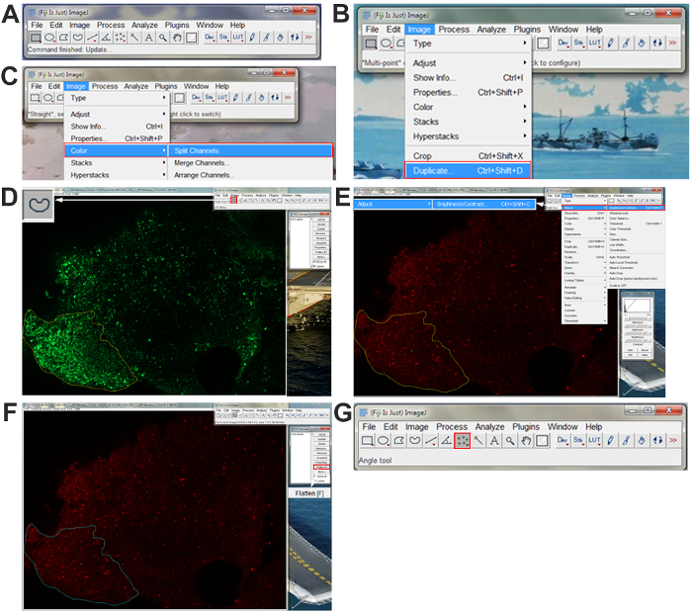The width and height of the screenshot is (692, 616).
Task: Activate the Text tool in panel A
Action: point(148,38)
